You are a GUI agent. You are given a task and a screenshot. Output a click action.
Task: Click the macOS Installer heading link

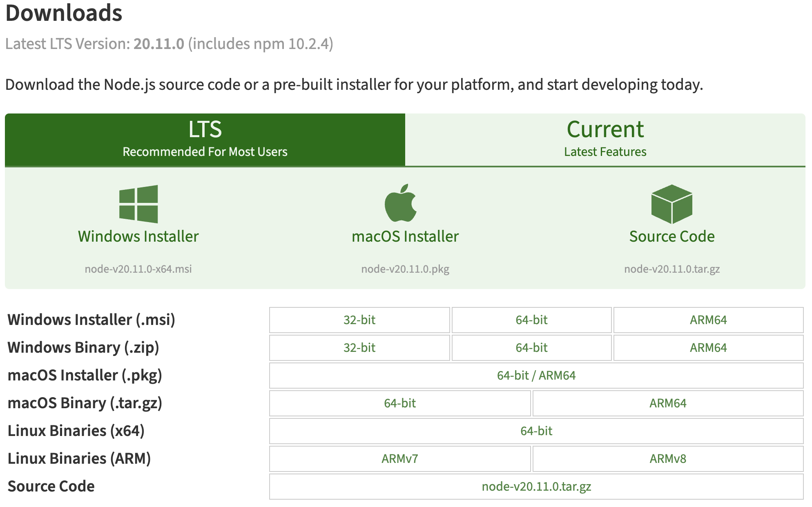pyautogui.click(x=405, y=236)
